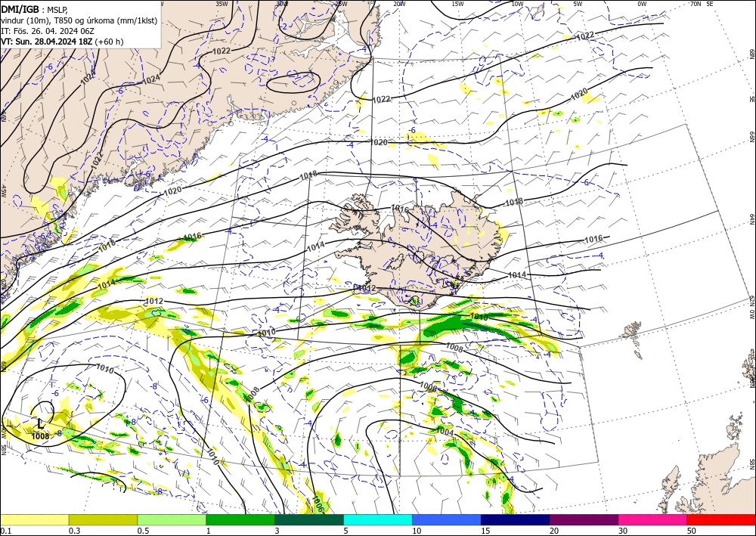Click the red above-50 legend swatch
756x536 pixels.
tap(721, 519)
